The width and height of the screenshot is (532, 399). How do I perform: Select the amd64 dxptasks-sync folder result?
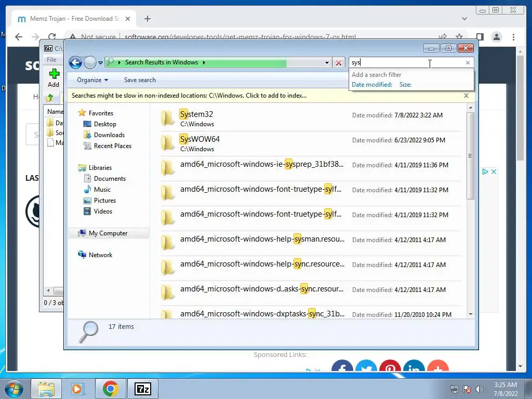click(310, 312)
